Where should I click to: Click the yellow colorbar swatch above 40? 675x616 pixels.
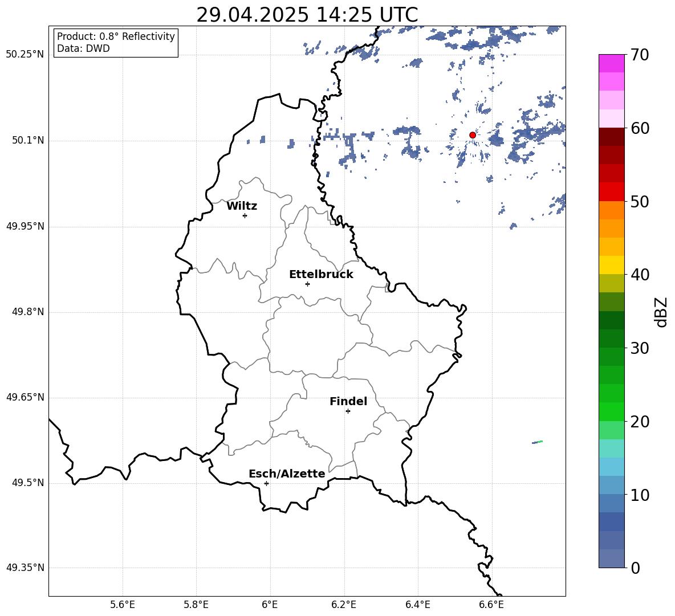611,265
